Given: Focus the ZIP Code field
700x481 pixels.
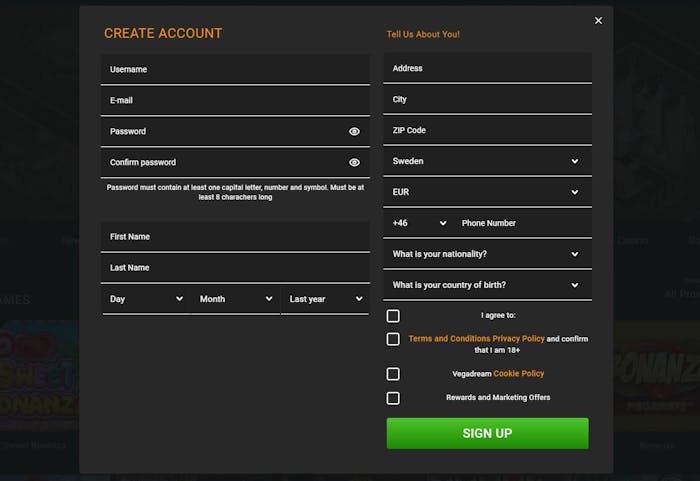Looking at the screenshot, I should coord(488,130).
